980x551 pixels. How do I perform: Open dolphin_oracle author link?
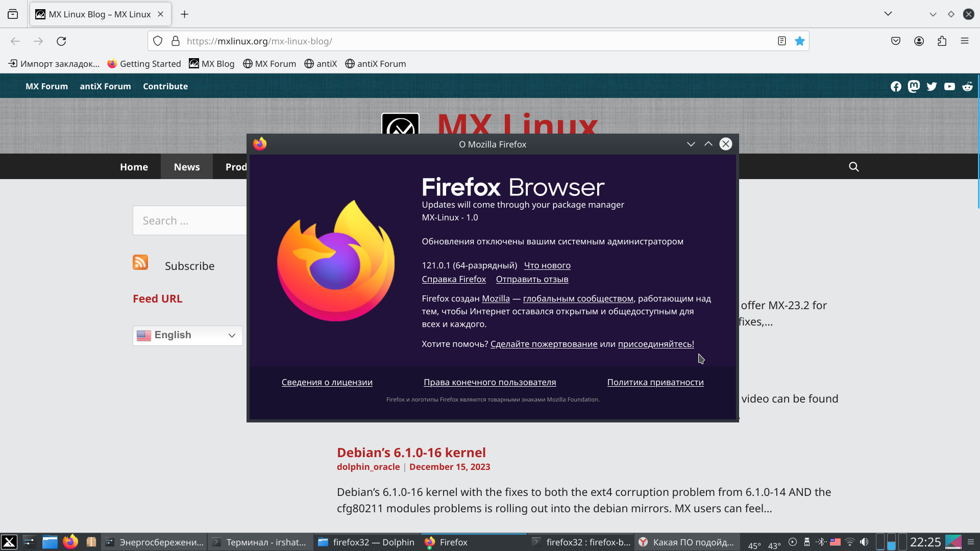pos(368,467)
